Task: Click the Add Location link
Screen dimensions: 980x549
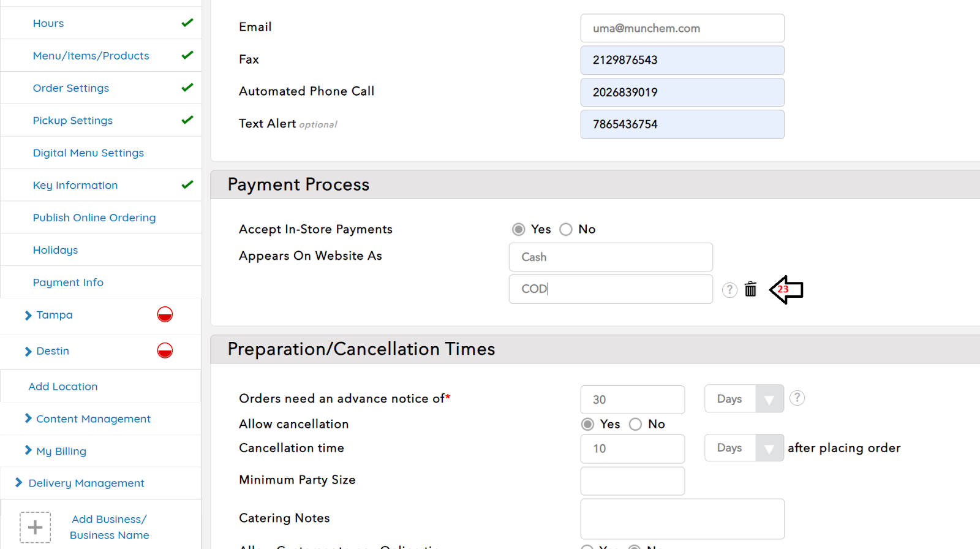Action: coord(63,387)
